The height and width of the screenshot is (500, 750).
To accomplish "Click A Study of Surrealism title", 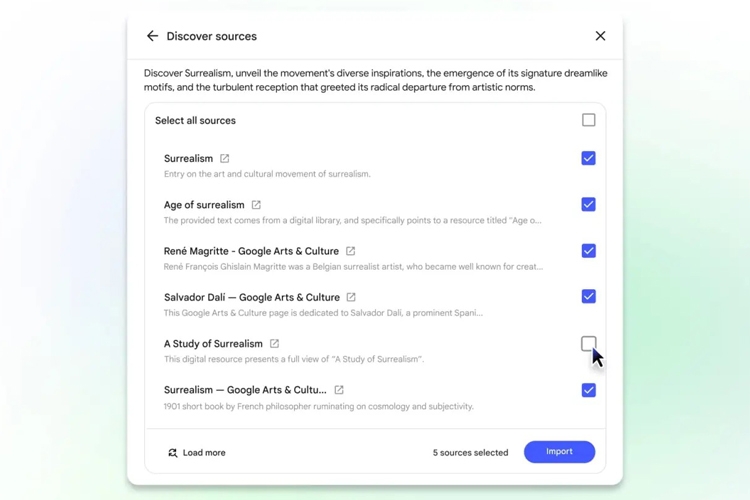I will [213, 344].
